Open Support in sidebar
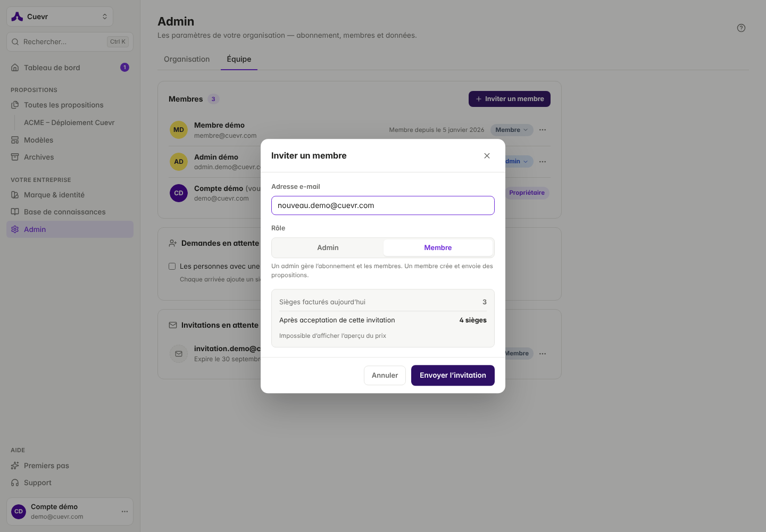The height and width of the screenshot is (532, 766). click(x=70, y=483)
